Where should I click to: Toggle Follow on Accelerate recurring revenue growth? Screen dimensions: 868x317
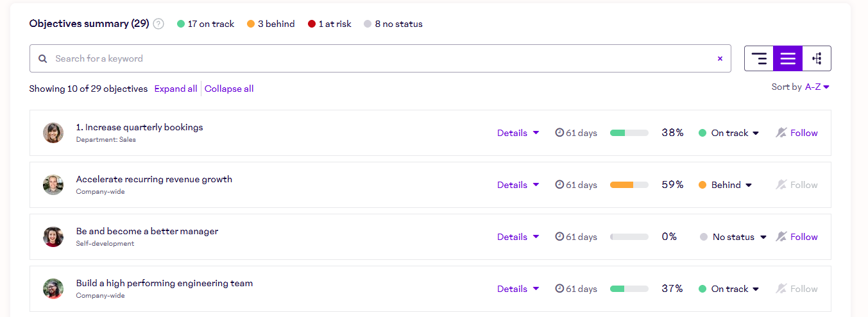pyautogui.click(x=797, y=185)
